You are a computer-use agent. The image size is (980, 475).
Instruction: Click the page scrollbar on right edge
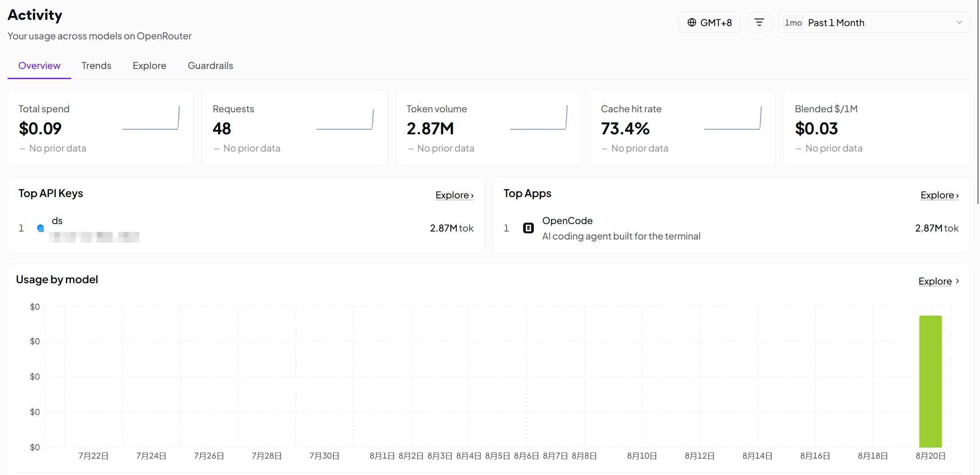978,102
